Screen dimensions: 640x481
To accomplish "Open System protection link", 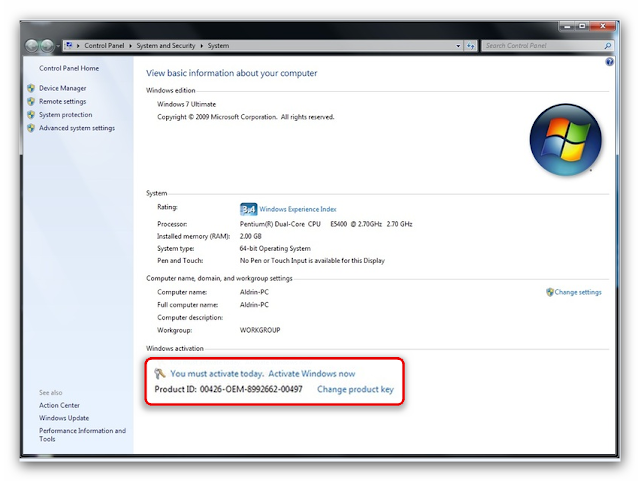I will tap(65, 115).
